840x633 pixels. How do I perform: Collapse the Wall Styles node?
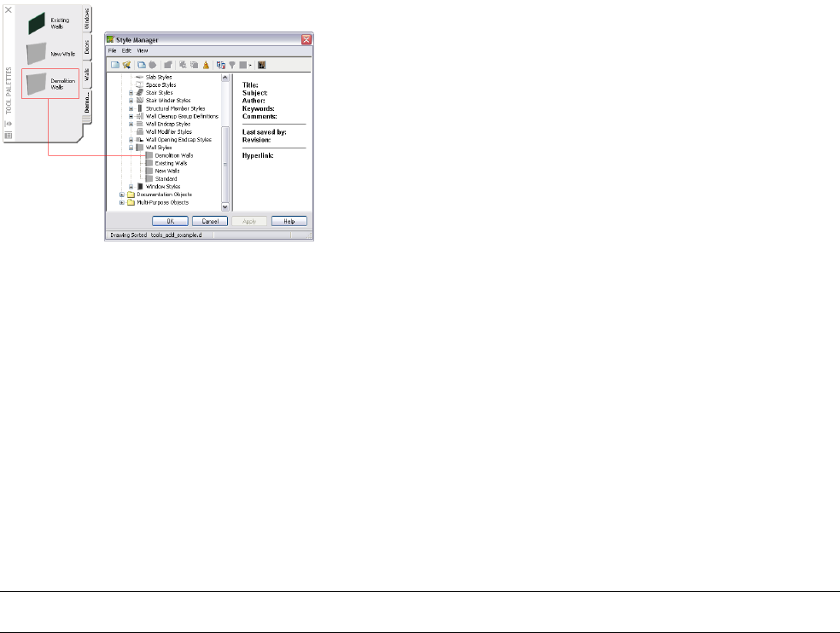(131, 148)
